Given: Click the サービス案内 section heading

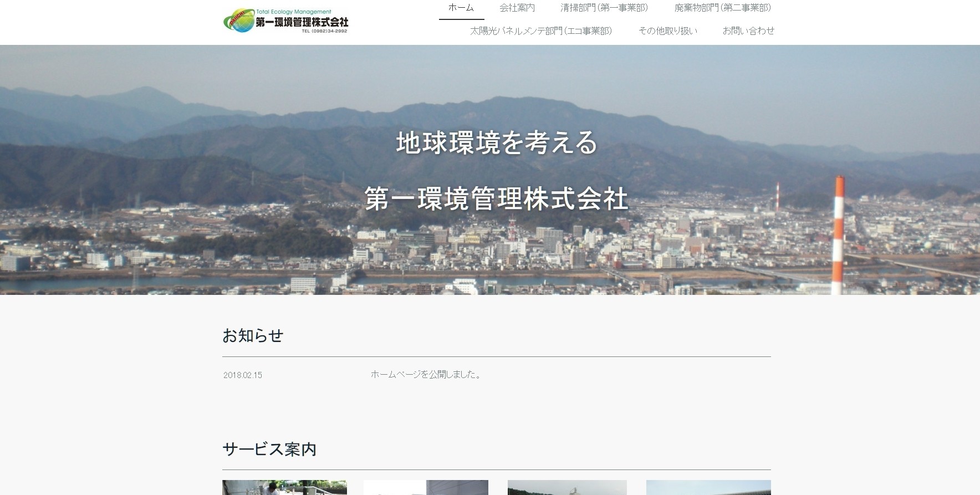Looking at the screenshot, I should click(269, 449).
